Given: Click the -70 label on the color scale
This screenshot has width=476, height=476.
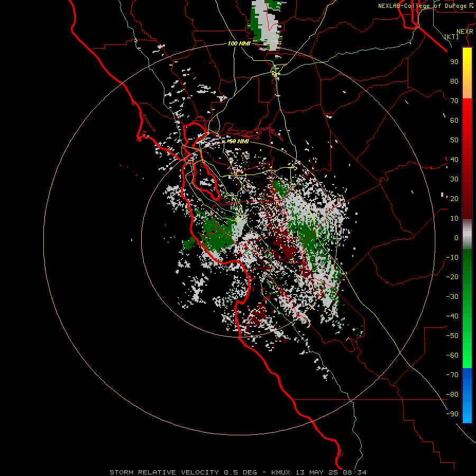Looking at the screenshot, I should click(452, 375).
